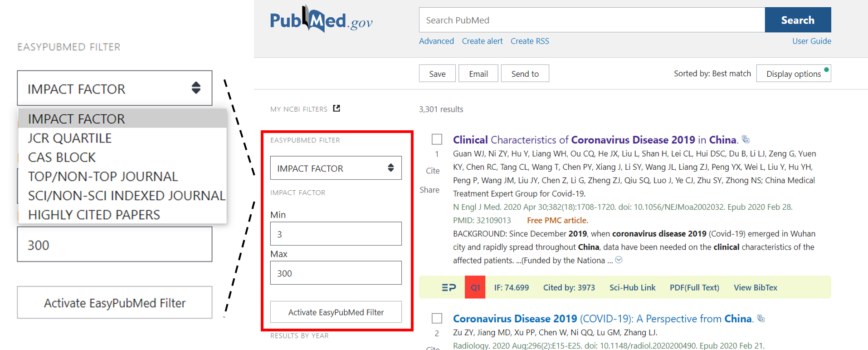Screen dimensions: 868x350
Task: Click MY NCBI FILTERS label
Action: click(299, 109)
